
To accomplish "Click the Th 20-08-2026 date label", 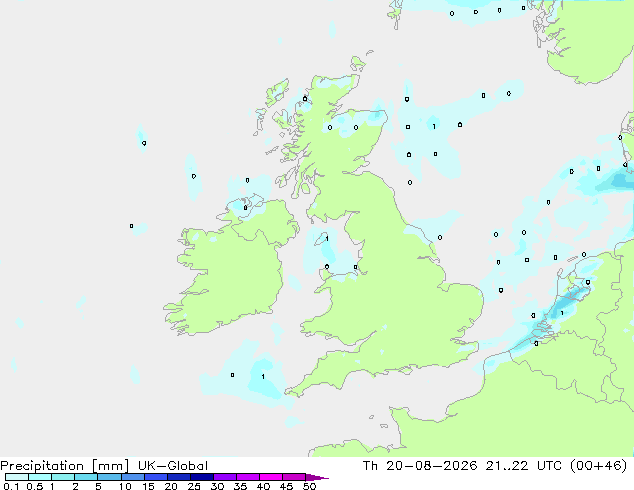I will tap(420, 466).
